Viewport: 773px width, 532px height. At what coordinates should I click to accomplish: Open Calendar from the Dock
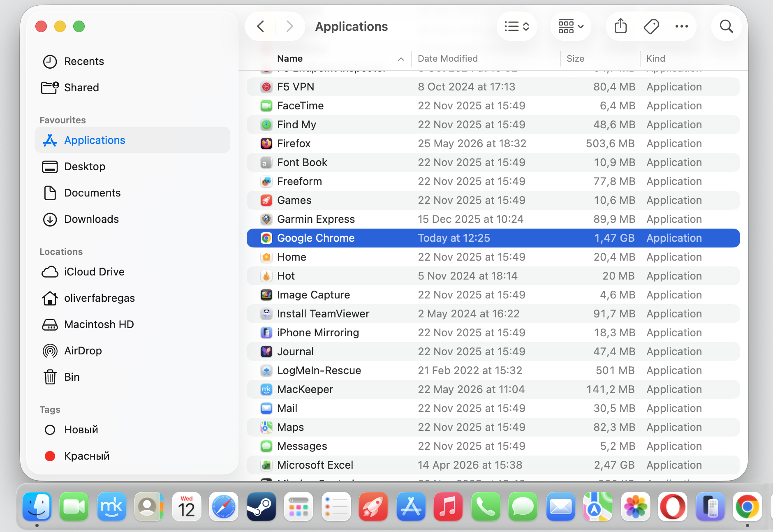tap(186, 507)
